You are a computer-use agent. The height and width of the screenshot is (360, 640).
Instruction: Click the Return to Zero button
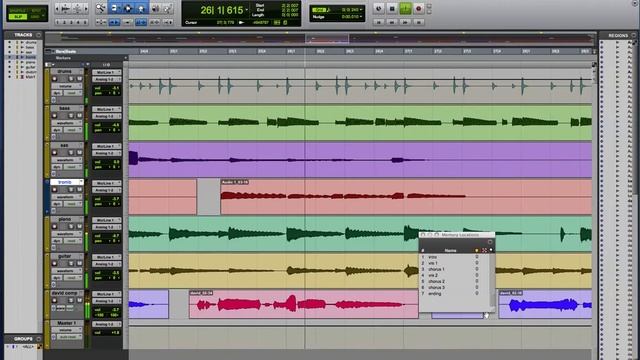(378, 22)
